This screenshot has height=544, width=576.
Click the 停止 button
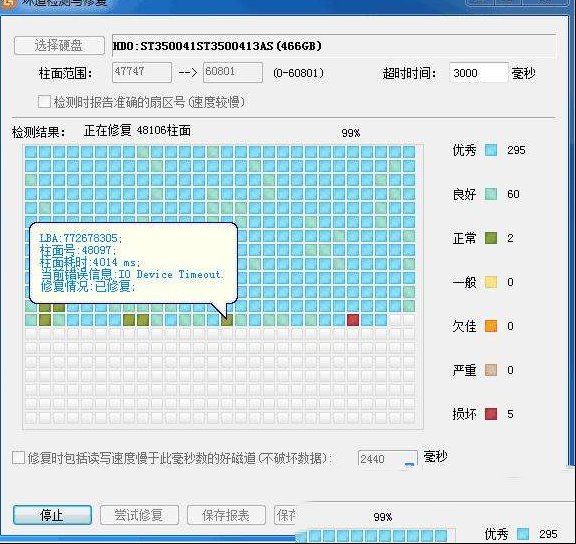tap(52, 515)
